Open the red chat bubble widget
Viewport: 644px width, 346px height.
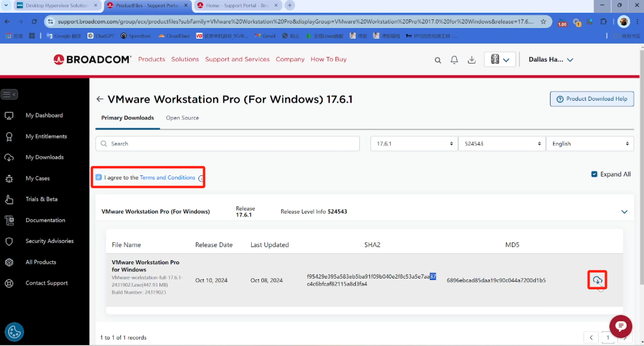pos(620,326)
